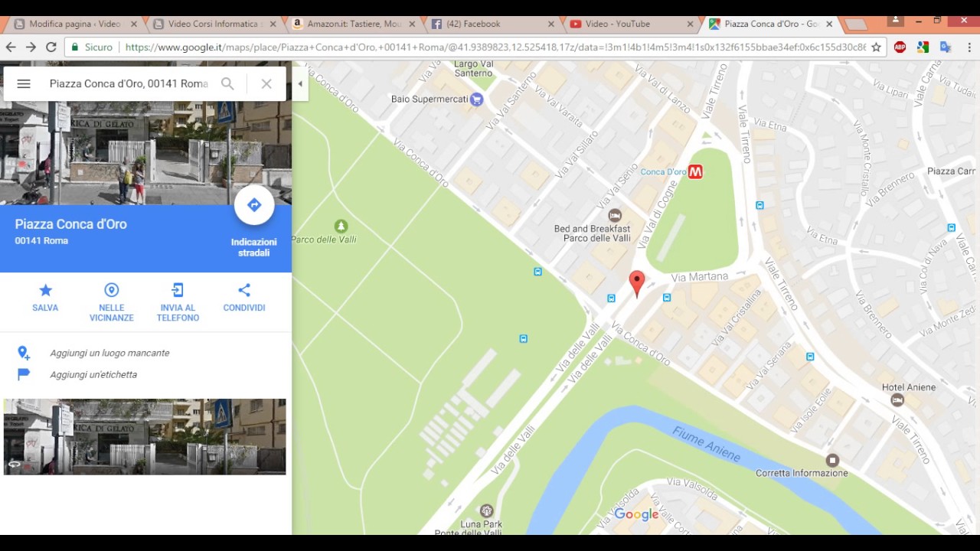
Task: Switch to the Amazon.it tab
Action: coord(354,24)
